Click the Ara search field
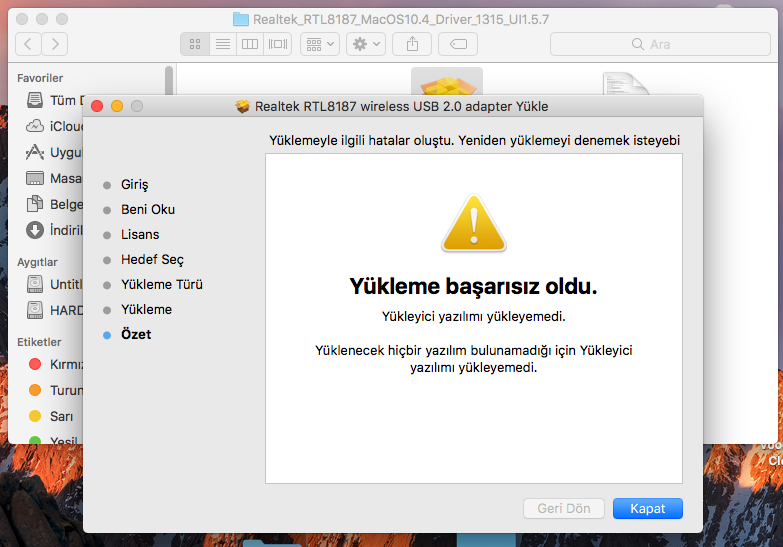The width and height of the screenshot is (783, 547). point(660,44)
